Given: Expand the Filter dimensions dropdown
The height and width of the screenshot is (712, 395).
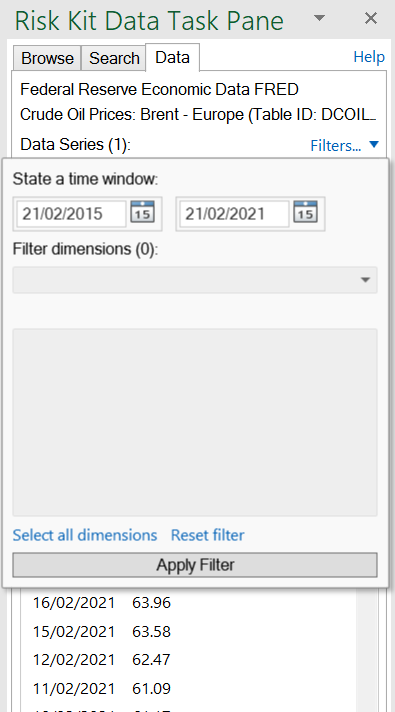Looking at the screenshot, I should [x=195, y=280].
